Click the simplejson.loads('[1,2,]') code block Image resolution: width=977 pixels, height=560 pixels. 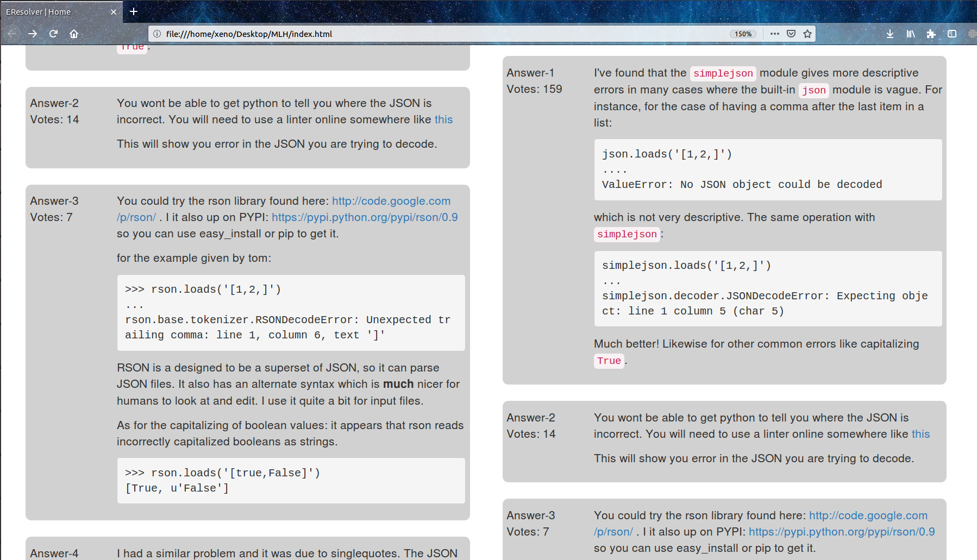tap(768, 288)
